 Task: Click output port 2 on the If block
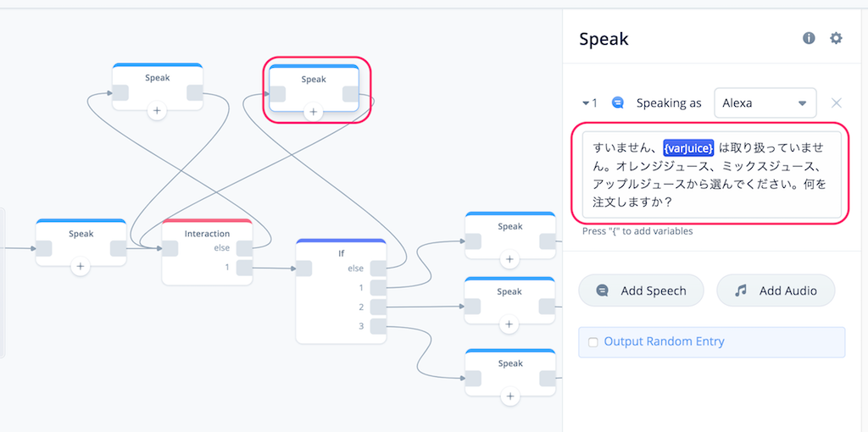coord(379,307)
